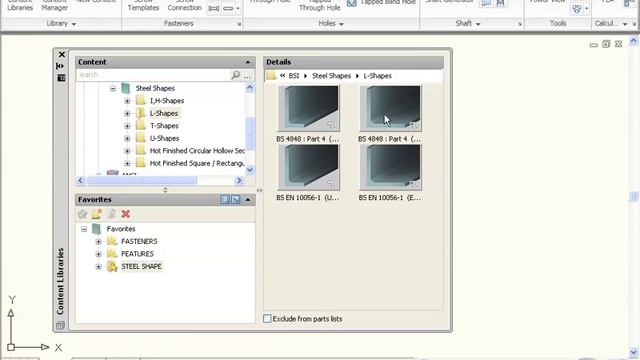Click the Add to Favorites star icon

pyautogui.click(x=83, y=214)
